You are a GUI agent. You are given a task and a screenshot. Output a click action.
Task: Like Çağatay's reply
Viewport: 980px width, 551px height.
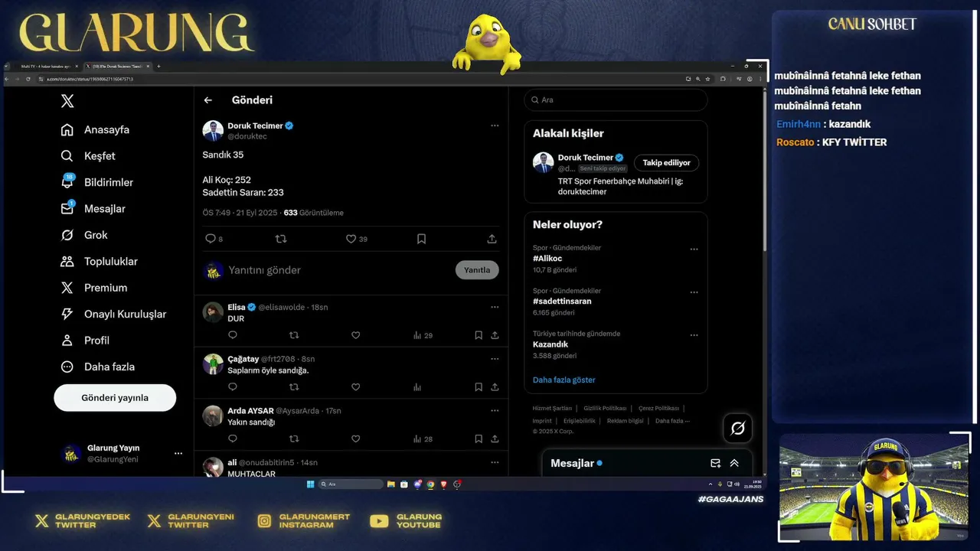tap(355, 387)
